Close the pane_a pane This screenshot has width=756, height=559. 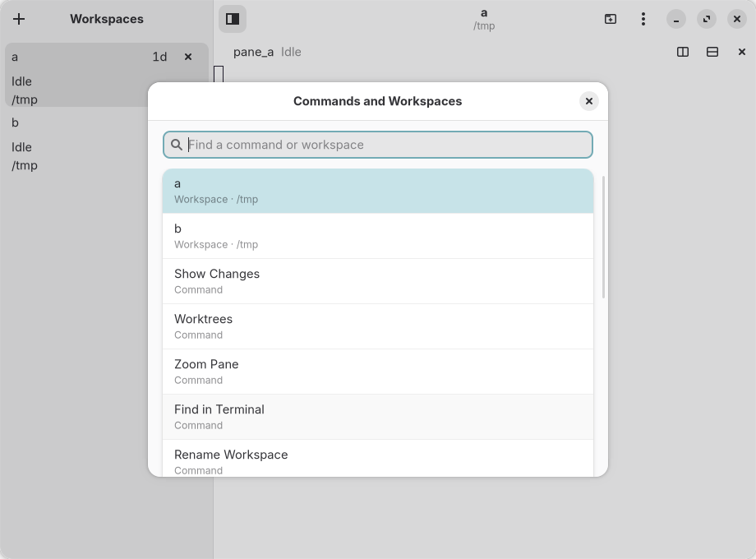click(x=741, y=52)
